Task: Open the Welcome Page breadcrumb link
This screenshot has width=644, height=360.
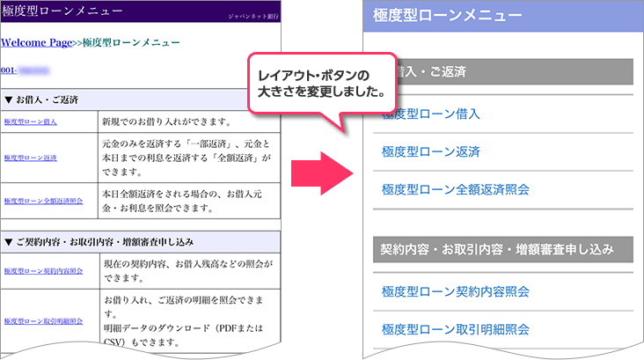Action: pyautogui.click(x=36, y=42)
